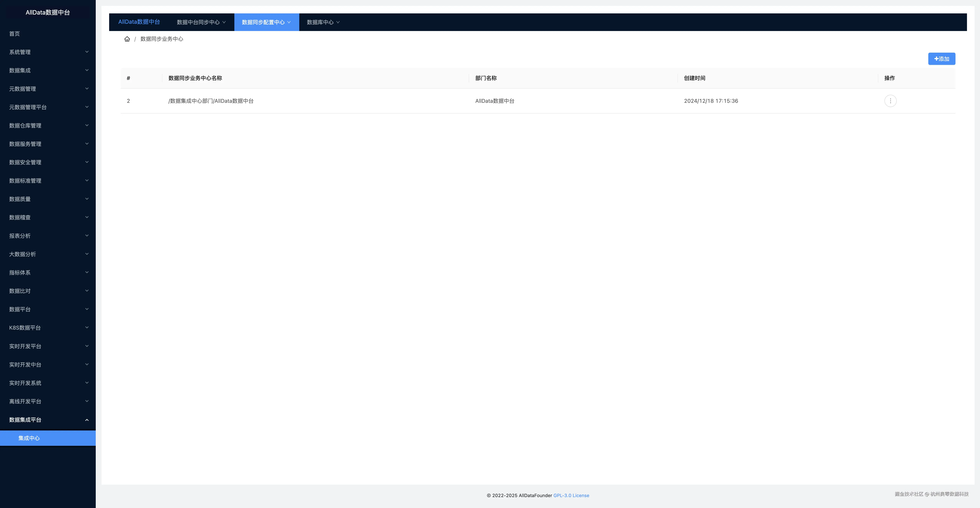Screen dimensions: 980x508
Task: Expand the K8S数据平台 sidebar menu
Action: [x=48, y=328]
